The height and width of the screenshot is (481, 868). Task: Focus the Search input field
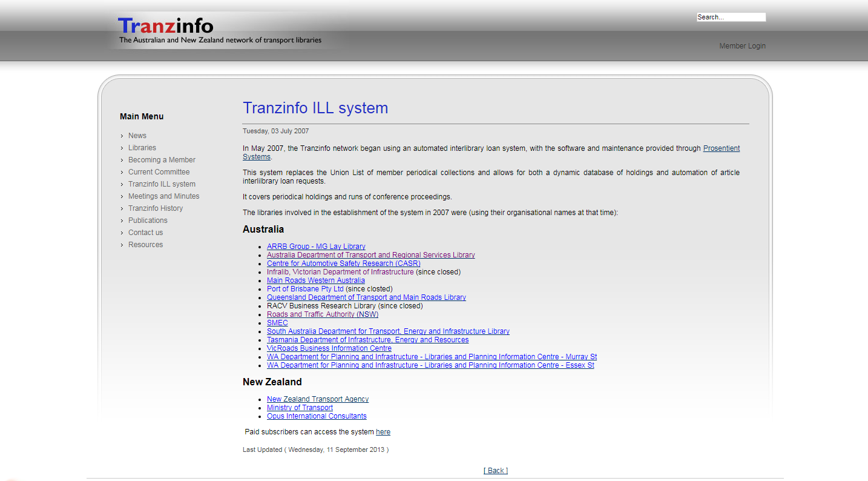coord(731,17)
